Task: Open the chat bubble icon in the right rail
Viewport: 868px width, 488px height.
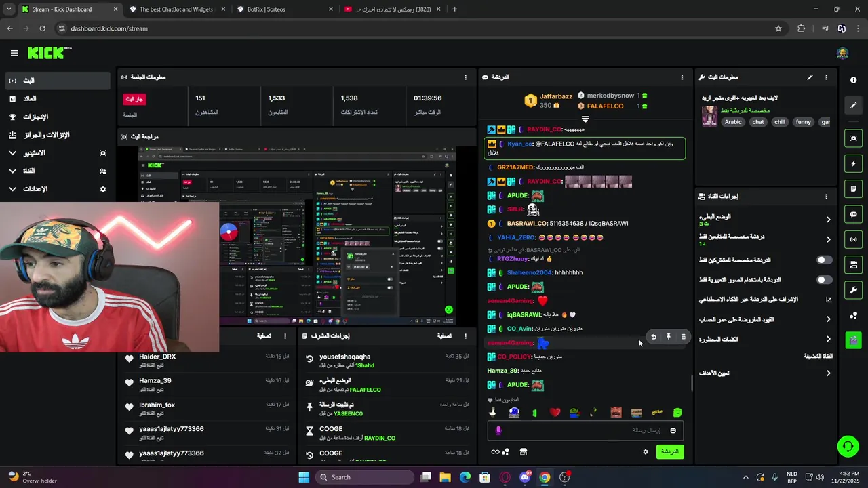Action: tap(853, 214)
